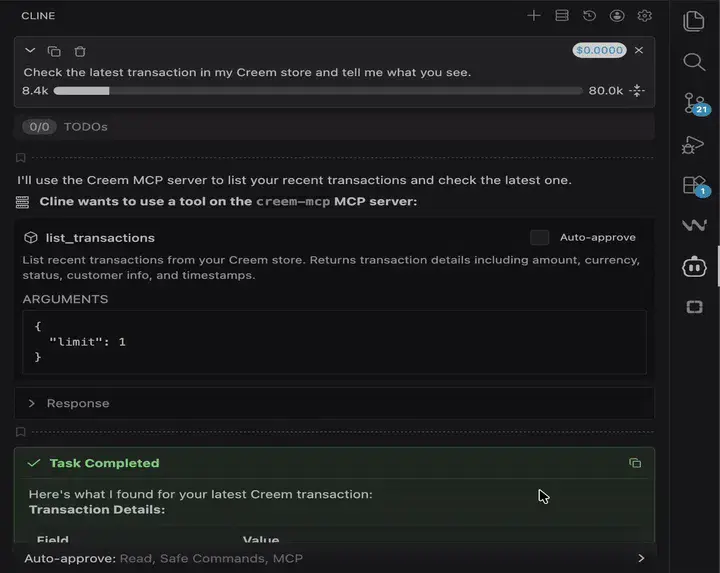Expand the Auto-approve settings bar
This screenshot has width=720, height=573.
[334, 558]
